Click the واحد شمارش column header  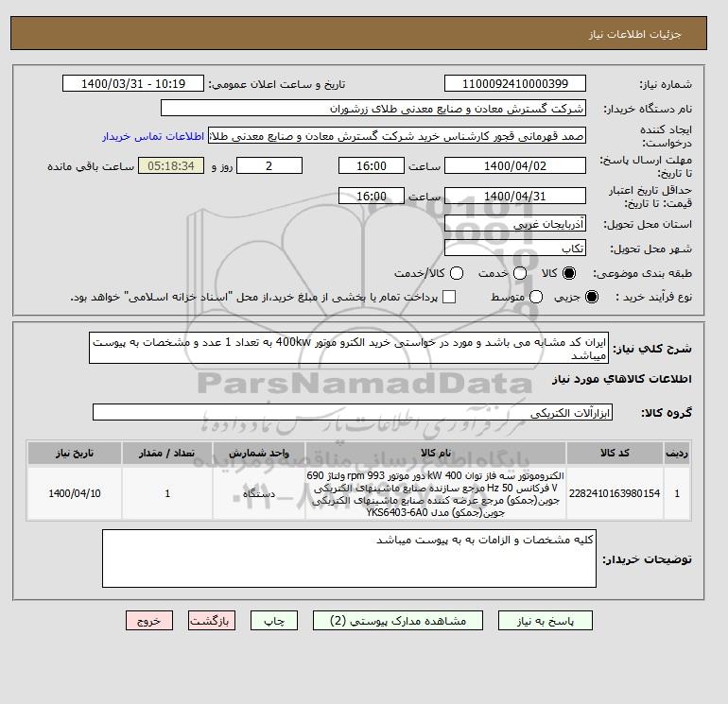[259, 453]
